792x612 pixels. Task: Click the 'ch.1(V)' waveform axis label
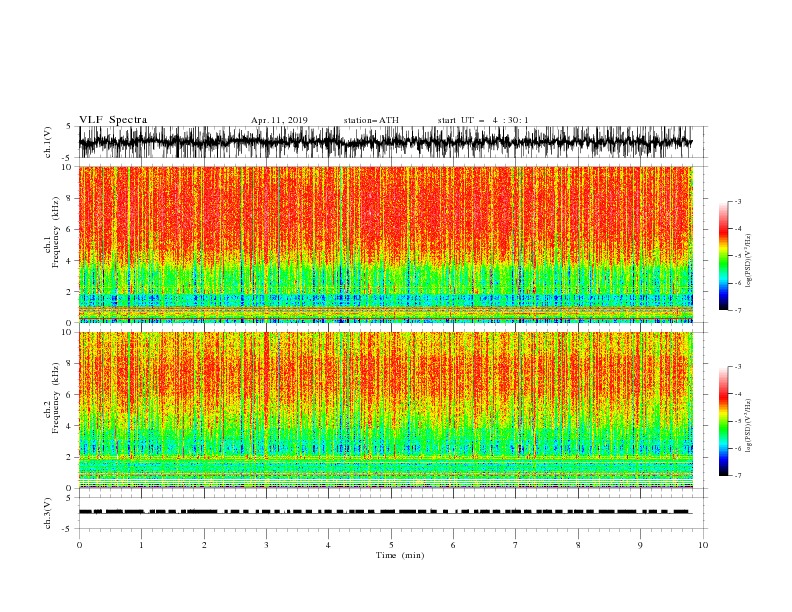(48, 142)
